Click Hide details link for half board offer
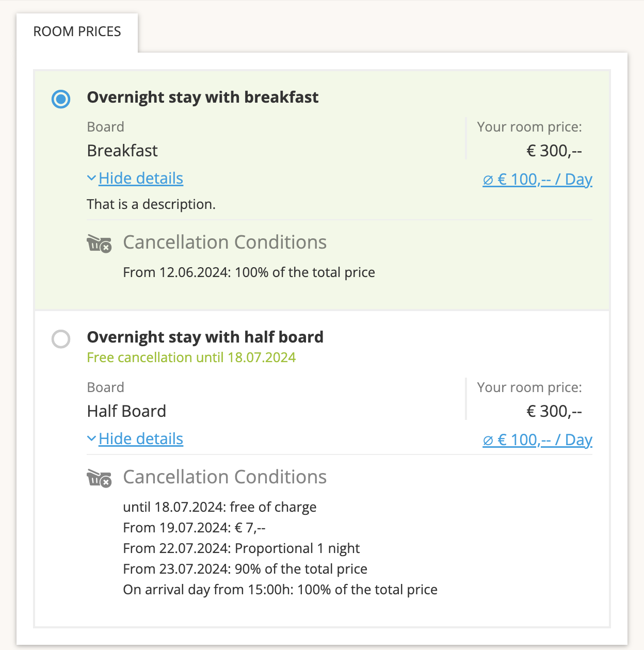 (x=141, y=439)
